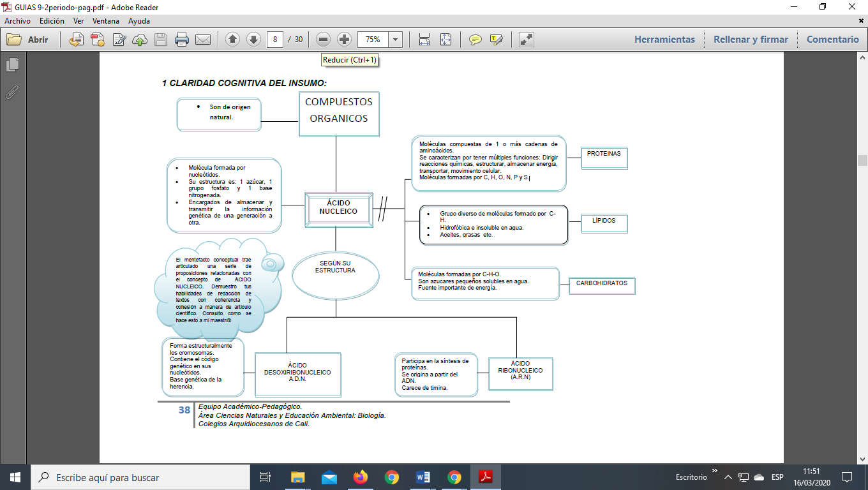Select the highlight text tool icon
This screenshot has height=490, width=868.
pos(496,40)
